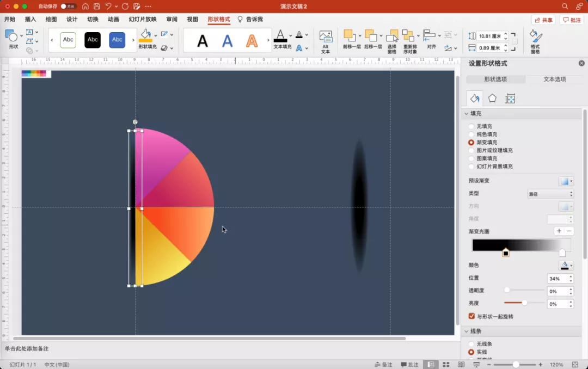
Task: Click the 透明度 transparency slider
Action: [524, 290]
